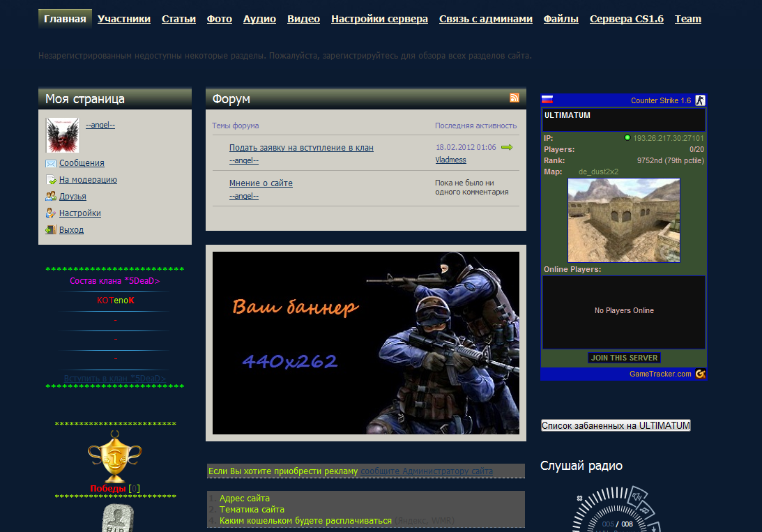The height and width of the screenshot is (532, 762).
Task: Open Vladmess profile link
Action: 450,160
